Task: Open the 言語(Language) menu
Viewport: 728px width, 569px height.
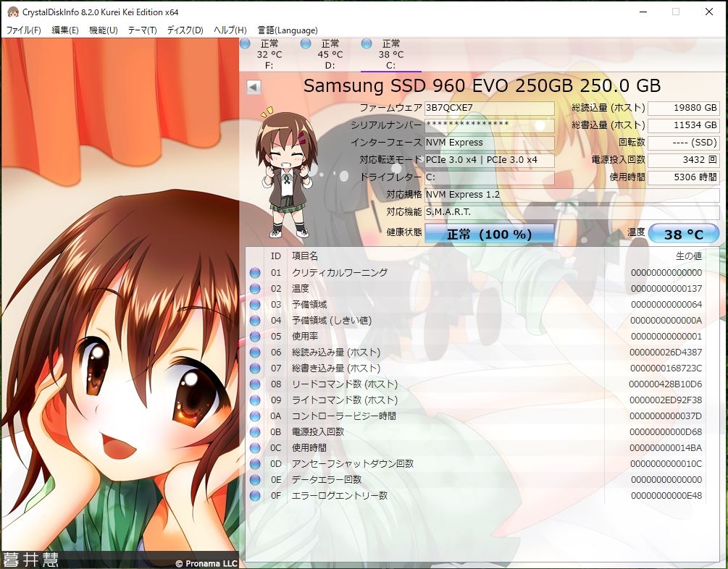Action: point(288,30)
